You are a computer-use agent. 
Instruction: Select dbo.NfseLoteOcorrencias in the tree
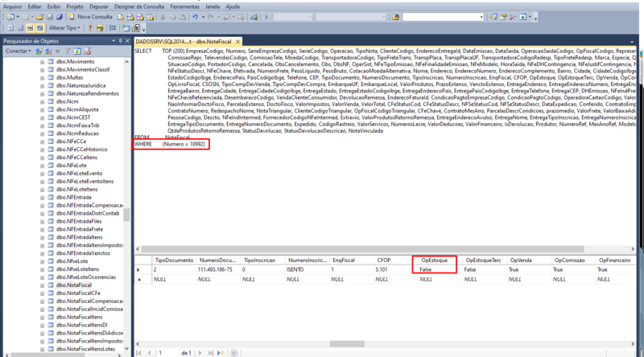coord(86,277)
